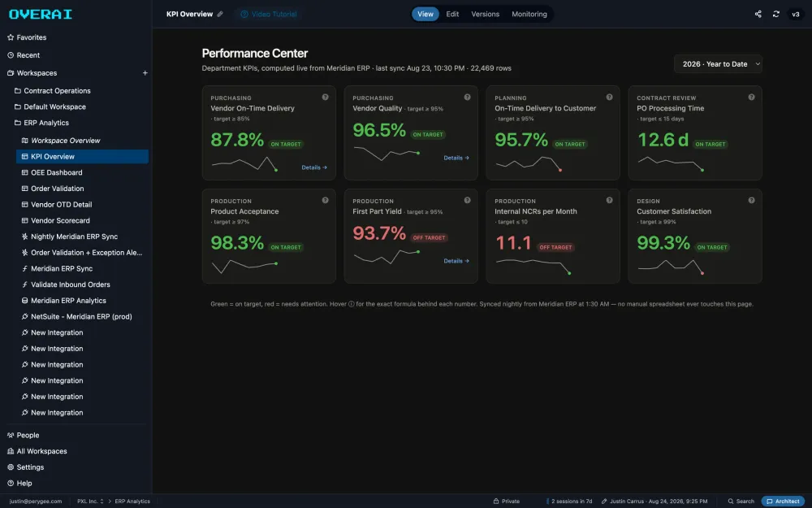The image size is (812, 508).
Task: Add a workspace with the plus icon
Action: [145, 73]
